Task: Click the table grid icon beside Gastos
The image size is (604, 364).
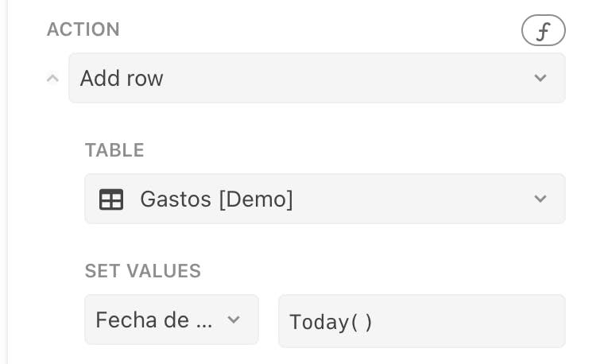Action: coord(111,199)
